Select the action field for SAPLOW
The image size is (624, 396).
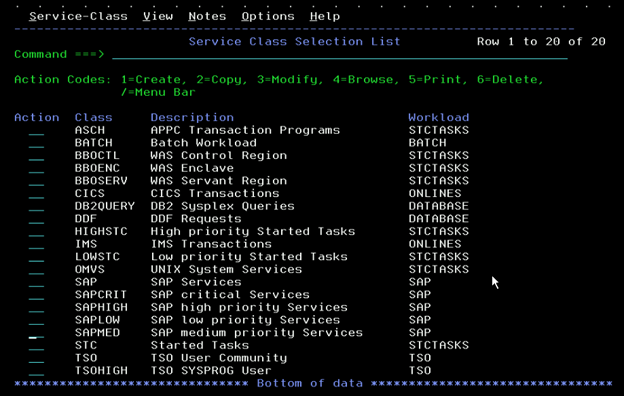point(36,320)
